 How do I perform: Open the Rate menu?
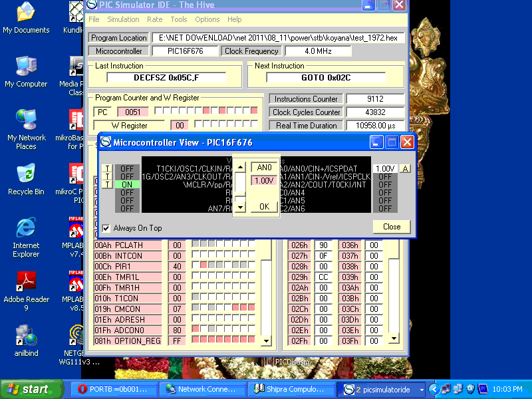(155, 19)
